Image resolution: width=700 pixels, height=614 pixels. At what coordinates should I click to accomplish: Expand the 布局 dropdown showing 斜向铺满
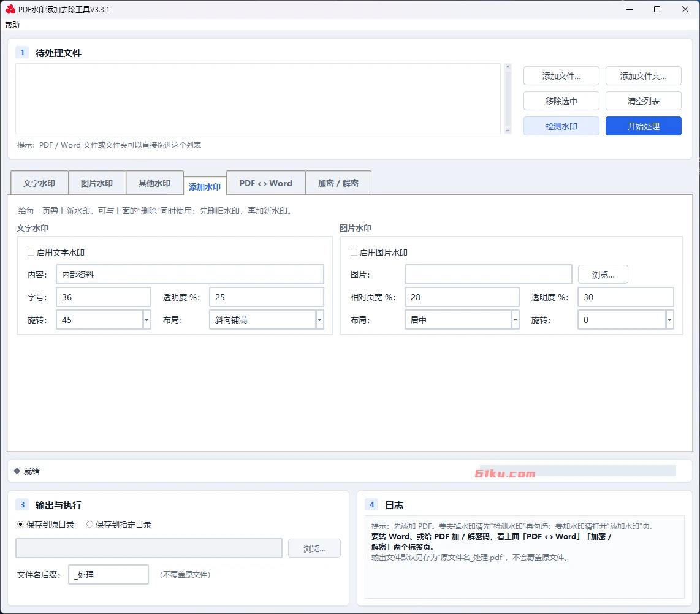click(x=319, y=320)
